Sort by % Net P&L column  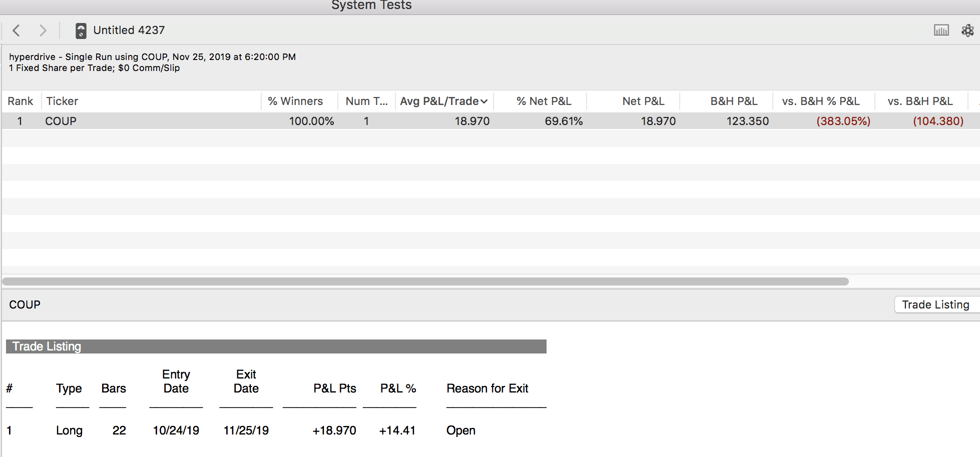[x=544, y=101]
